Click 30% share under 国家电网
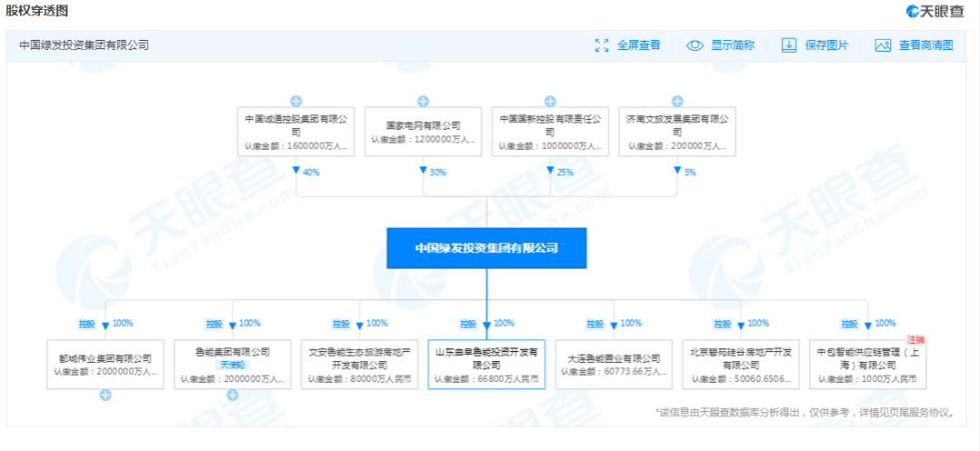Viewport: 980px width, 451px height. pos(437,172)
